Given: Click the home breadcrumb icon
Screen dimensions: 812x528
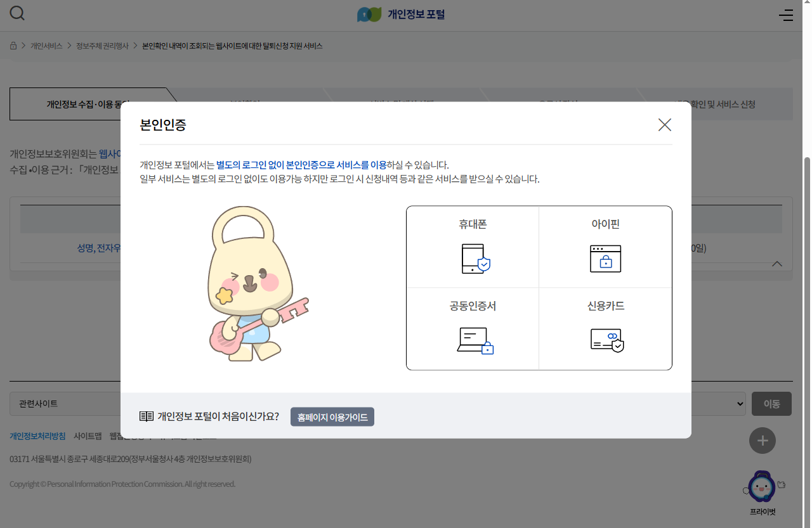Looking at the screenshot, I should [13, 46].
